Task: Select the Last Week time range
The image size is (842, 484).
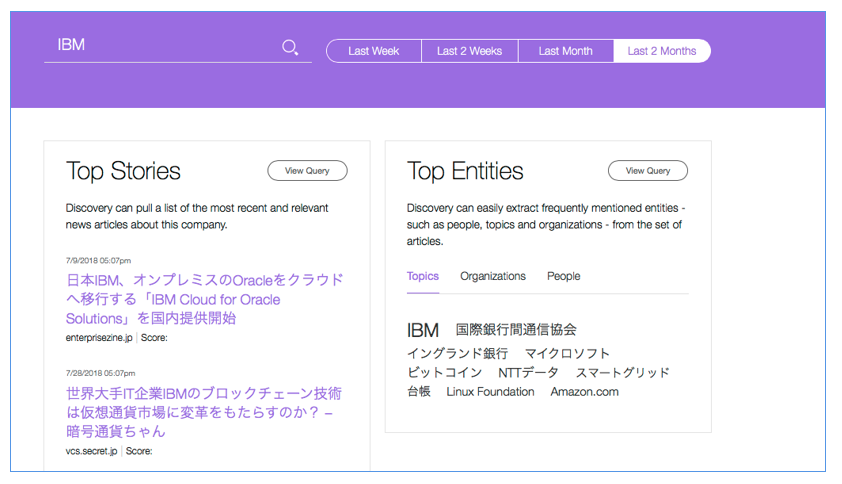Action: (x=374, y=51)
